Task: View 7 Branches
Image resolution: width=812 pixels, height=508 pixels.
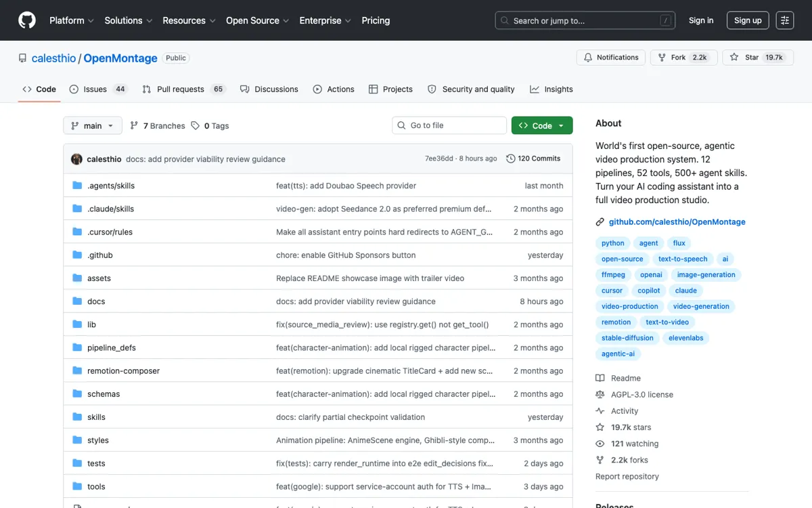Action: [x=158, y=126]
